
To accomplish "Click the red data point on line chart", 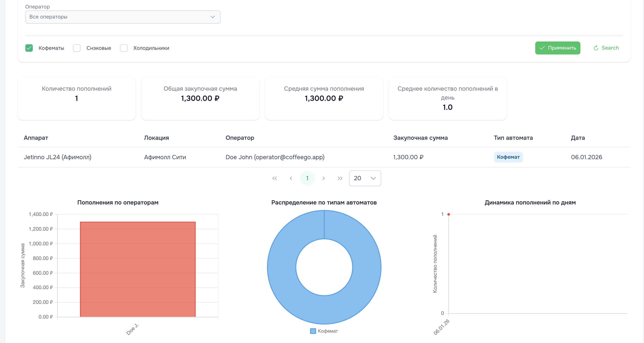I will (x=449, y=214).
